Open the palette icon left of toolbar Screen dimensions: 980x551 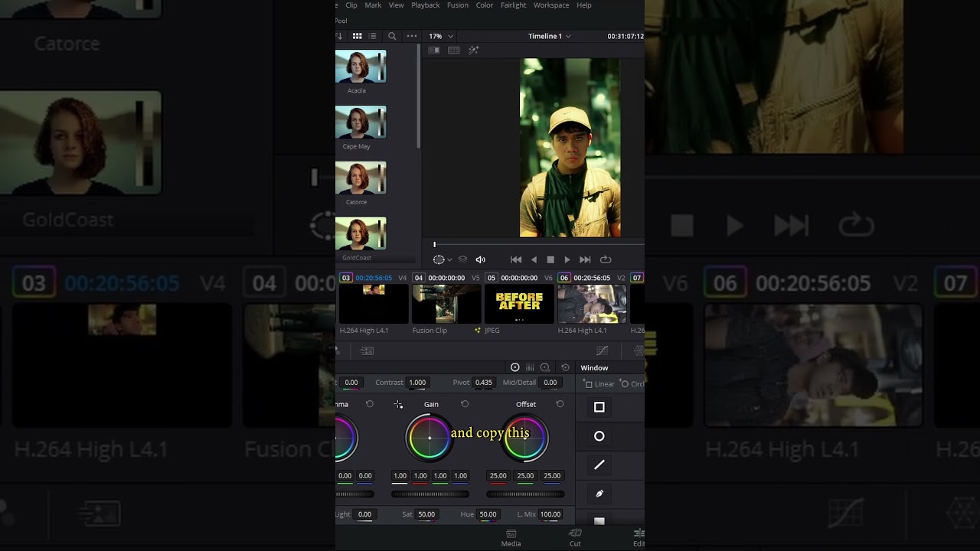[367, 350]
